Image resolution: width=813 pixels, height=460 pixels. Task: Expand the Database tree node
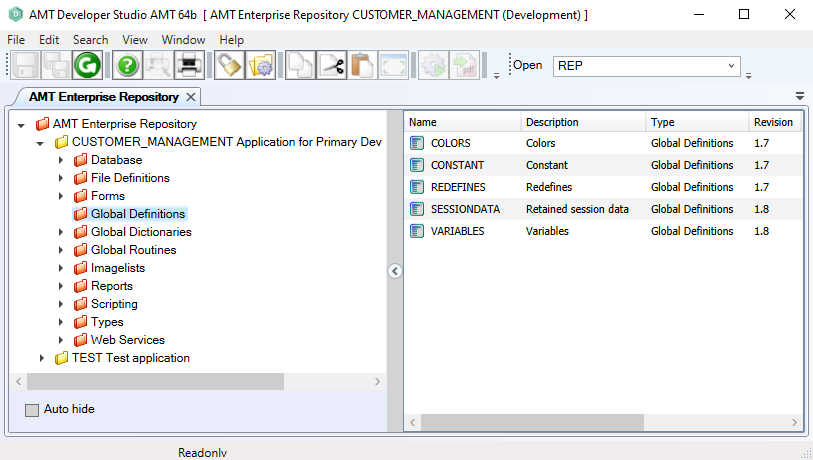point(61,160)
